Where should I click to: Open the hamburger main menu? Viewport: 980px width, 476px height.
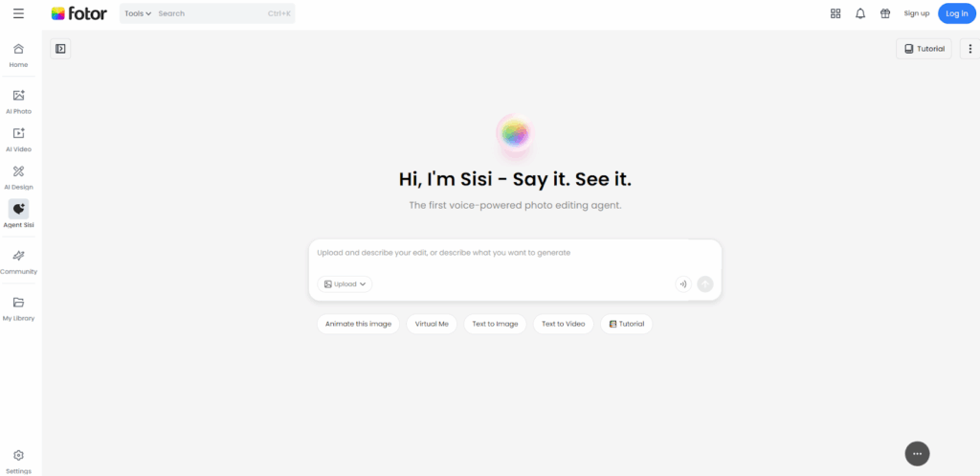click(19, 13)
